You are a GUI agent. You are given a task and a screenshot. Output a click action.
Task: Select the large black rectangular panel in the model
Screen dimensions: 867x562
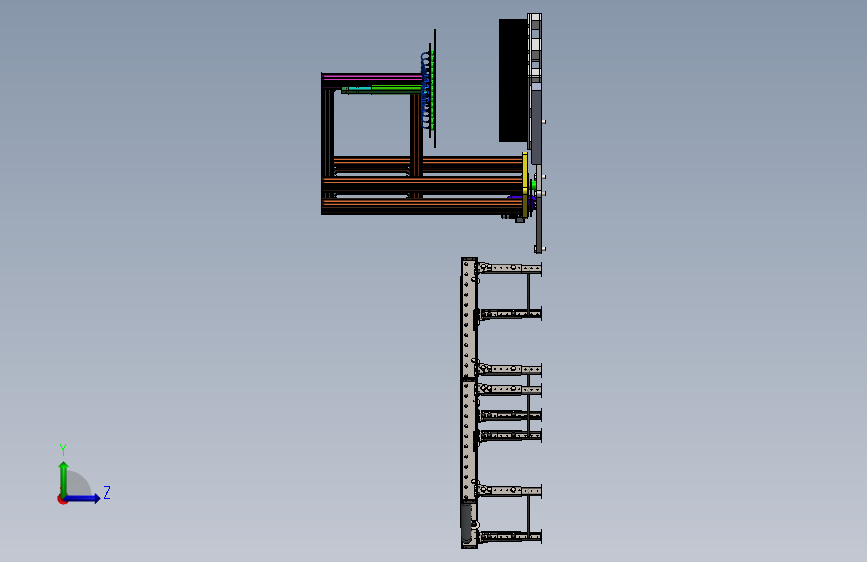513,81
